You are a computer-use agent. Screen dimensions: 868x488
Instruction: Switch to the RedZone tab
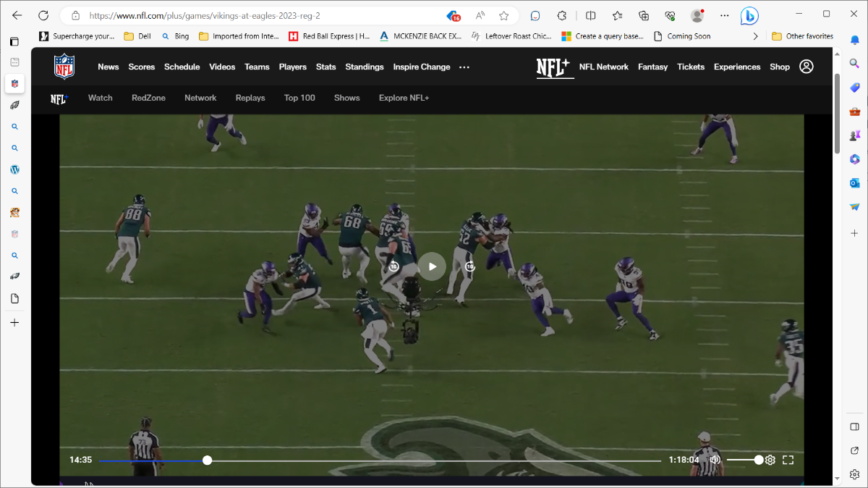click(x=148, y=98)
